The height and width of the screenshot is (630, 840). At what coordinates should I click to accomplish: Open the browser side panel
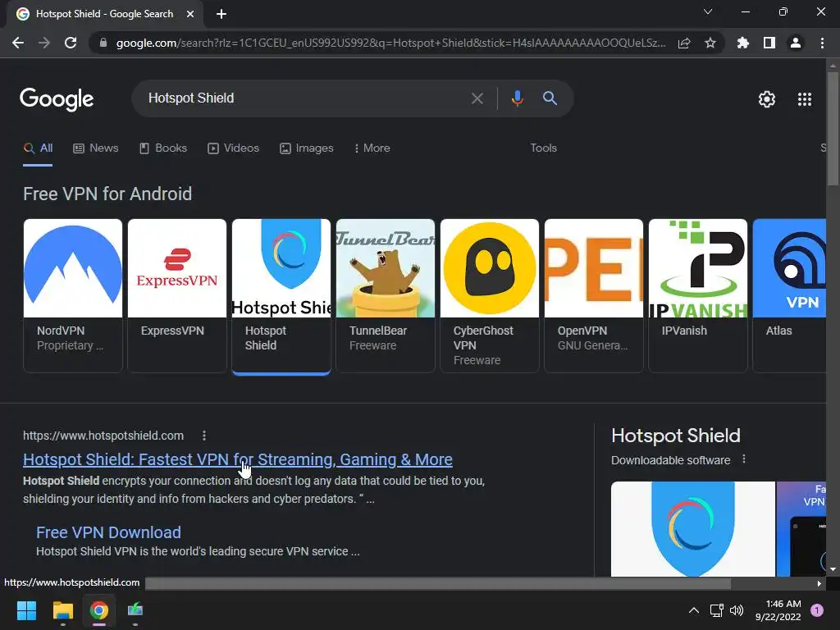769,43
